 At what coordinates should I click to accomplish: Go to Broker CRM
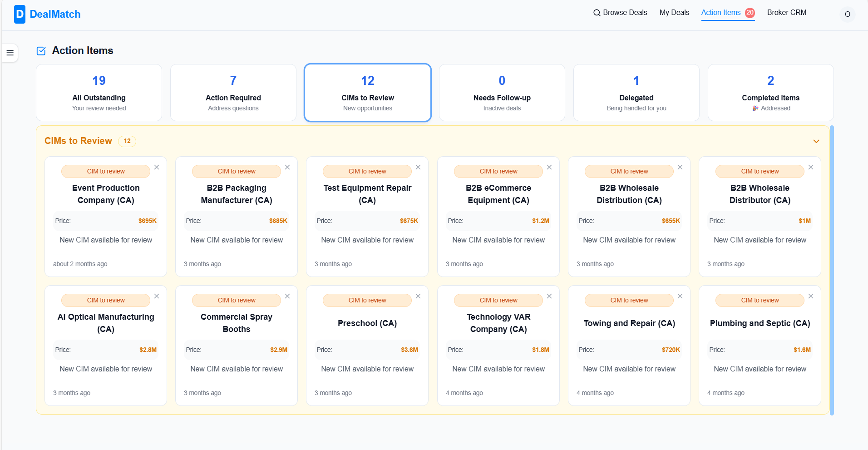[786, 13]
